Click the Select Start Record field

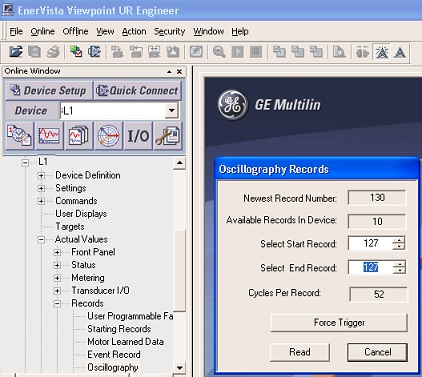(x=370, y=243)
